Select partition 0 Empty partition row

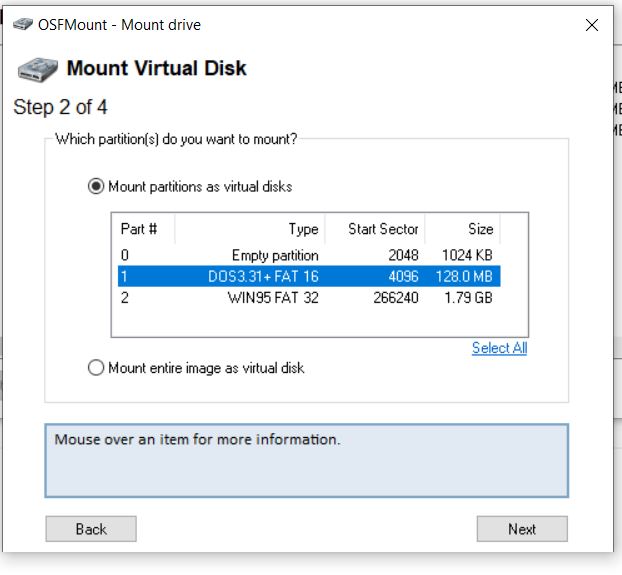point(309,255)
